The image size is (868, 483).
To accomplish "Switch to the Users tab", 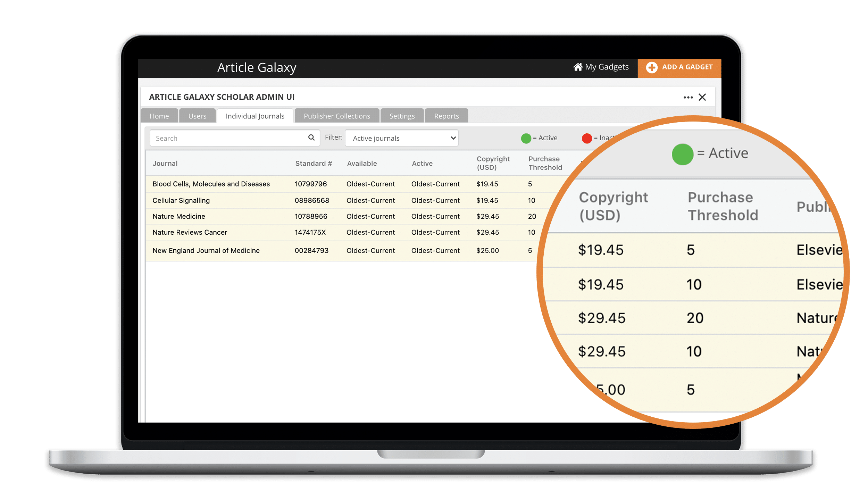I will click(x=197, y=116).
